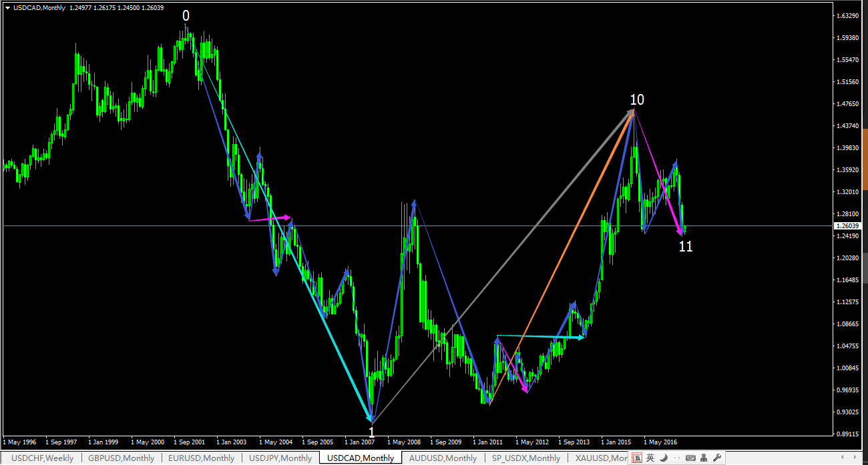Image resolution: width=868 pixels, height=465 pixels.
Task: Open the AUDUSD,Monthly chart tab
Action: tap(443, 458)
